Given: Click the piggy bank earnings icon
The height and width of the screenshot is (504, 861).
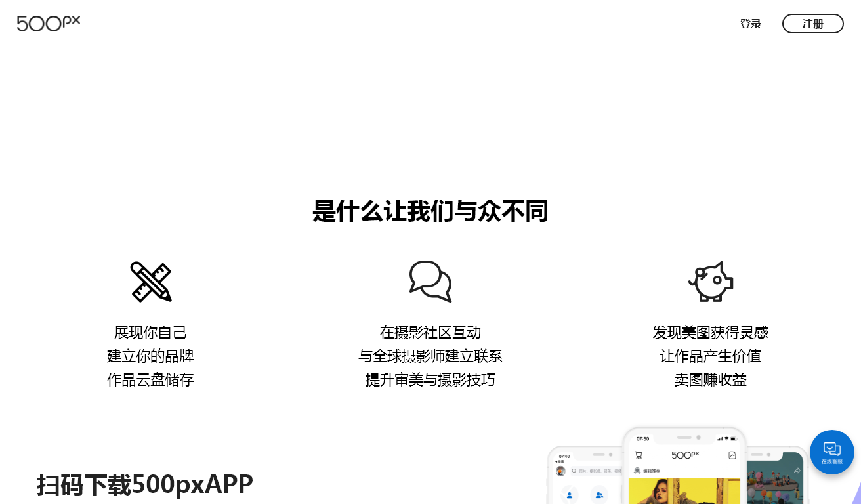Looking at the screenshot, I should [x=710, y=282].
